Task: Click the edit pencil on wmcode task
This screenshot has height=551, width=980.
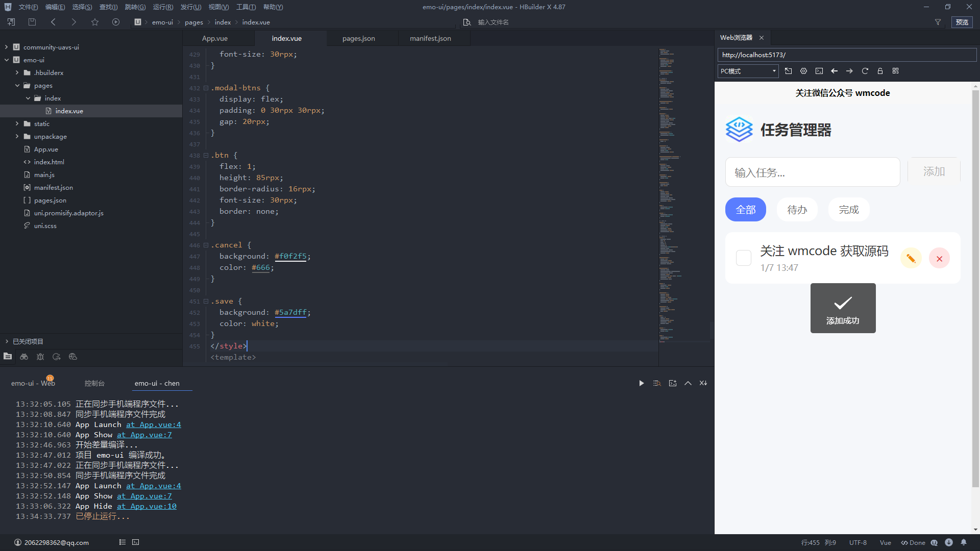Action: [911, 259]
